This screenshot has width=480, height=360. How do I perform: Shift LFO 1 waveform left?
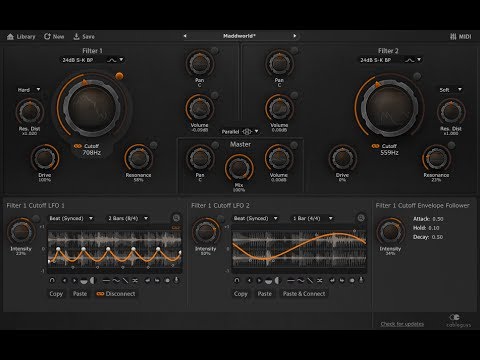[x=65, y=280]
